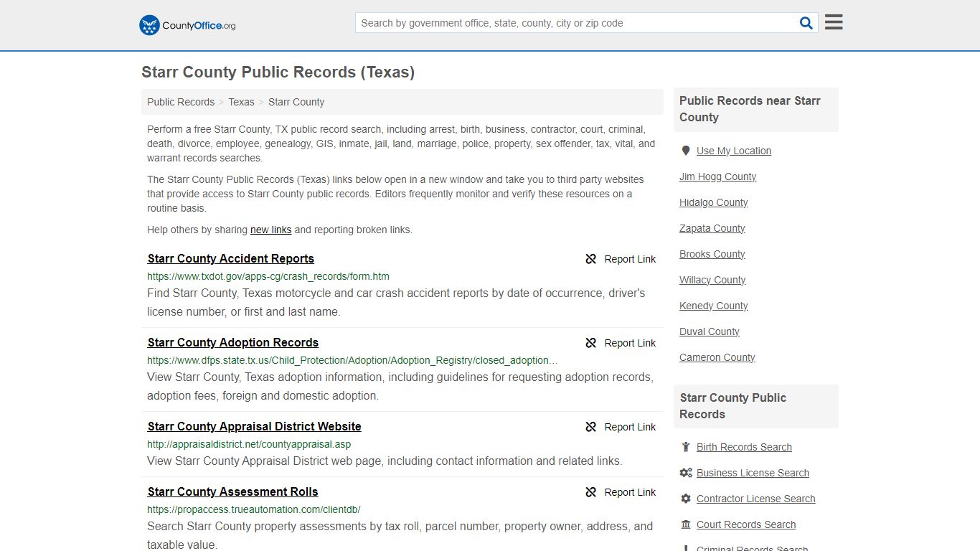The height and width of the screenshot is (551, 980).
Task: Click the Birth Records icon
Action: tap(686, 447)
